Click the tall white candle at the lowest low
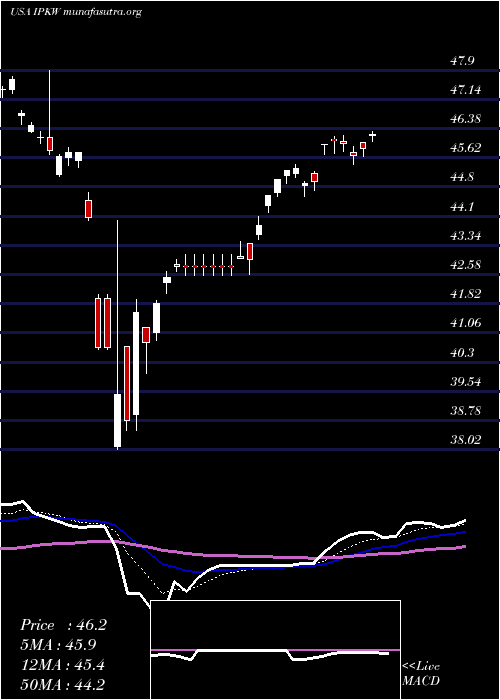This screenshot has width=500, height=700. click(118, 334)
